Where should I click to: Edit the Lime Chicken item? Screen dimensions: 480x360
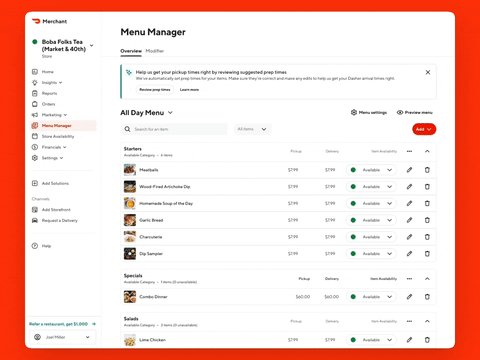(409, 340)
